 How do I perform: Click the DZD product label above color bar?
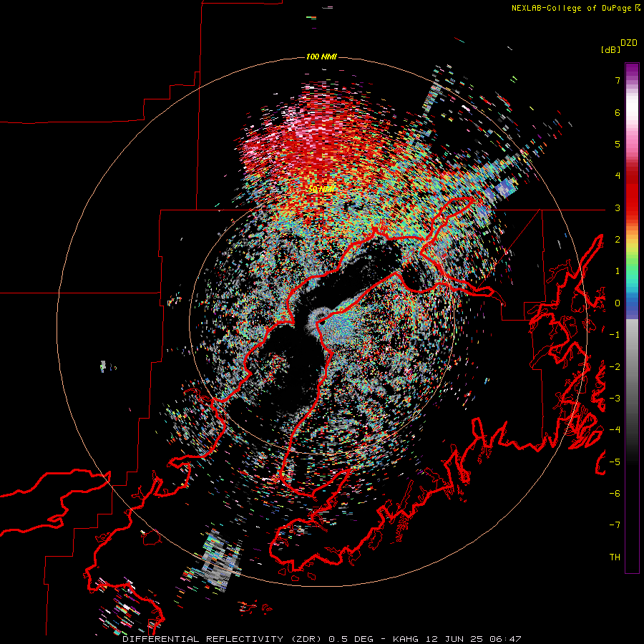(629, 43)
